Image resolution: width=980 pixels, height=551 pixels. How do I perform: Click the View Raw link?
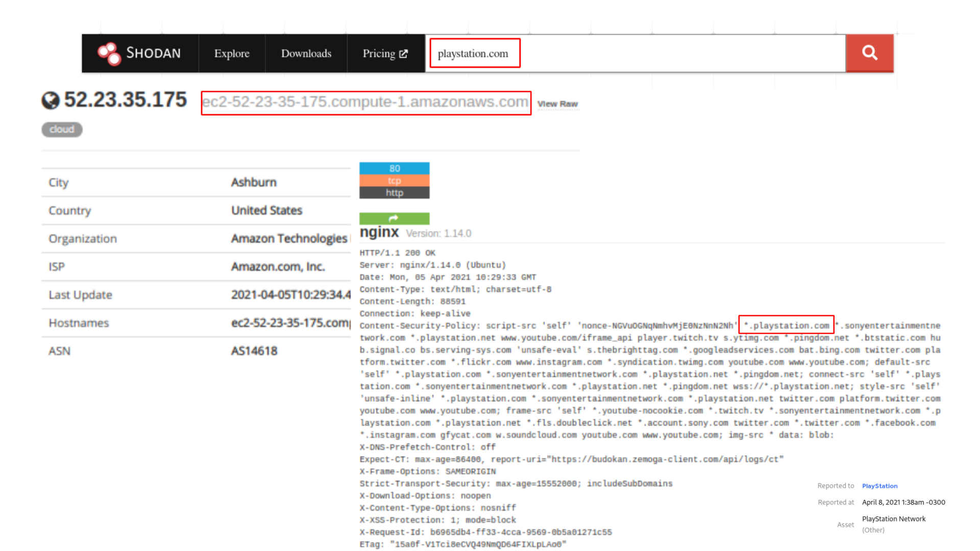(558, 104)
